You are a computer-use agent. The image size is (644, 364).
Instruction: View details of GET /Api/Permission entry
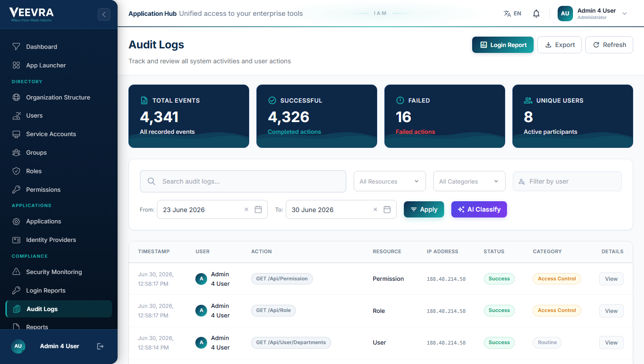pos(611,279)
